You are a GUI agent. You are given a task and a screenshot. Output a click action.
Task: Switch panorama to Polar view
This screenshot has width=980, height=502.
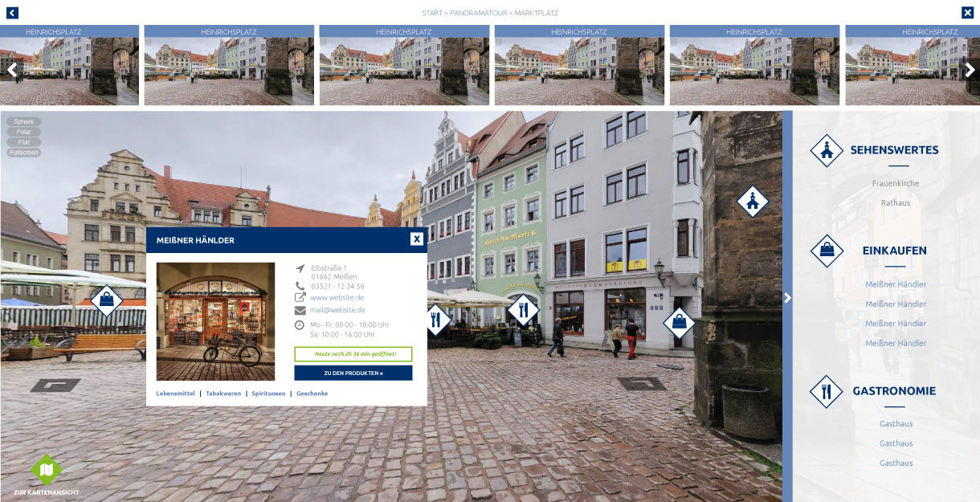click(x=24, y=132)
